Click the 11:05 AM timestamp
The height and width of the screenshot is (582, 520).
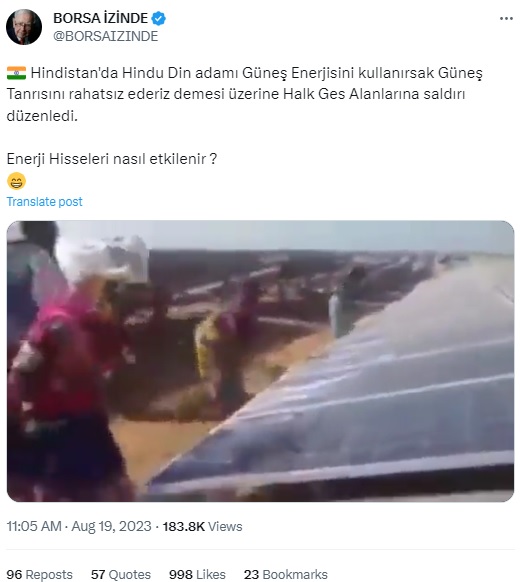34,526
